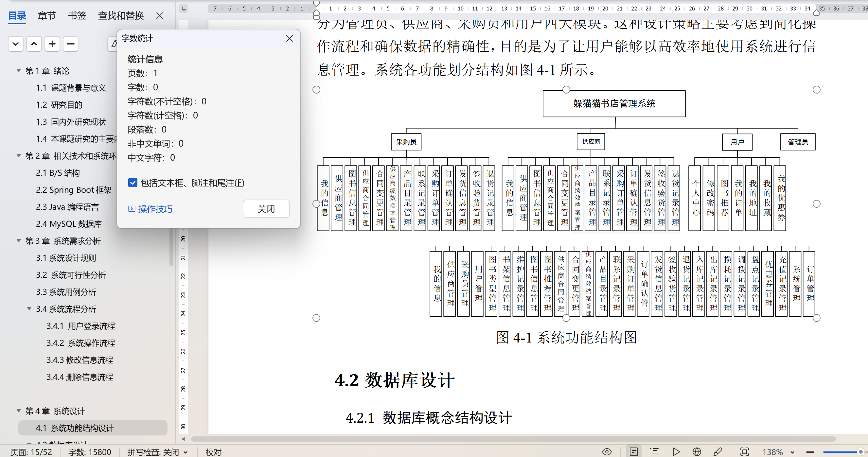Viewport: 868px width, 457px height.
Task: Open web layout globe icon
Action: pyautogui.click(x=697, y=452)
